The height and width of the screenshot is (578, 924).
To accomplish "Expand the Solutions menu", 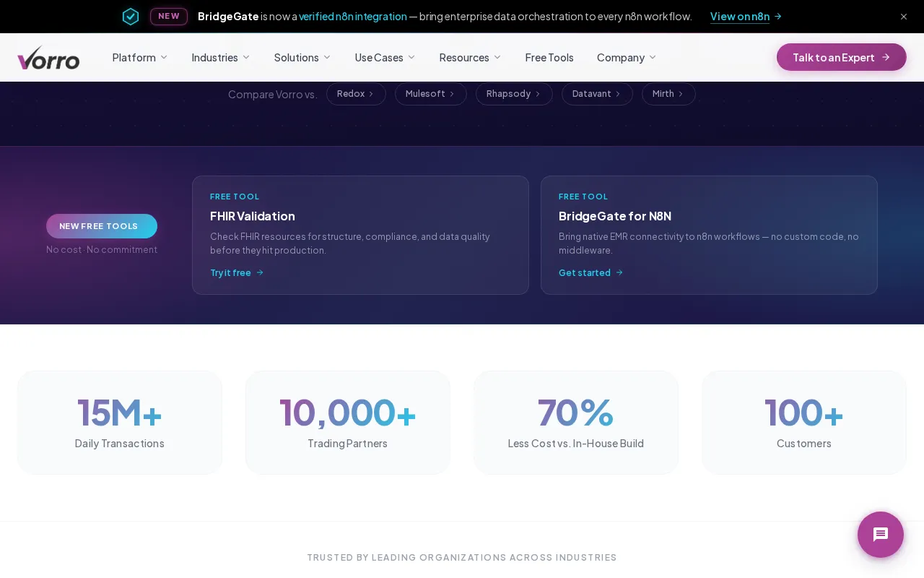I will (302, 57).
